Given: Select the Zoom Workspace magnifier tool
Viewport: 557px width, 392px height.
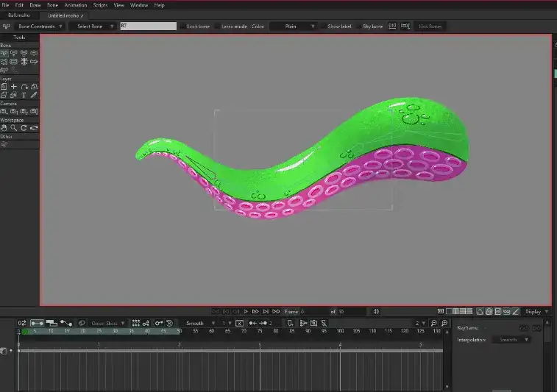Looking at the screenshot, I should [x=13, y=128].
